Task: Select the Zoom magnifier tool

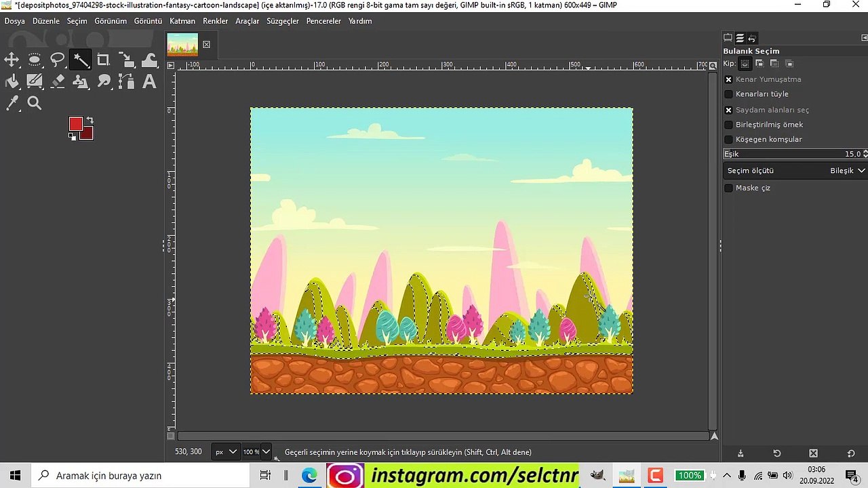Action: click(x=35, y=104)
